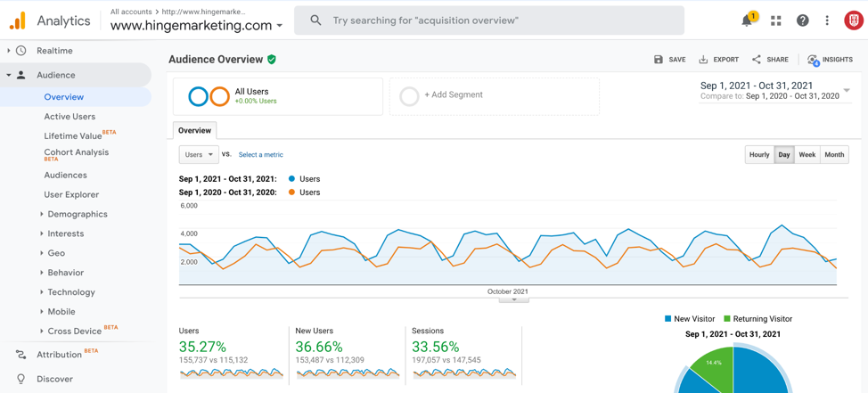This screenshot has width=868, height=393.
Task: Expand the Geo submenu
Action: (42, 253)
